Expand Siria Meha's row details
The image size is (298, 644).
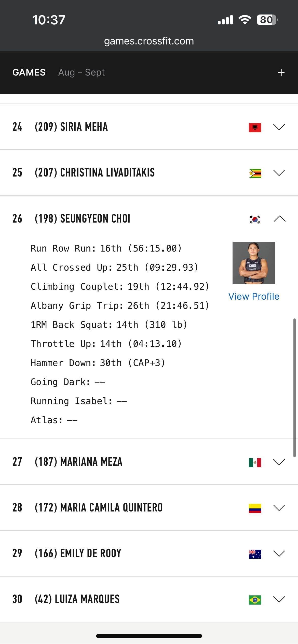point(279,127)
